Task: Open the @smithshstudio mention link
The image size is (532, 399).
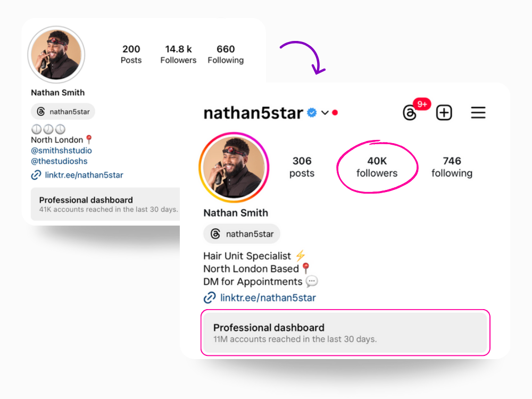Action: coord(61,151)
